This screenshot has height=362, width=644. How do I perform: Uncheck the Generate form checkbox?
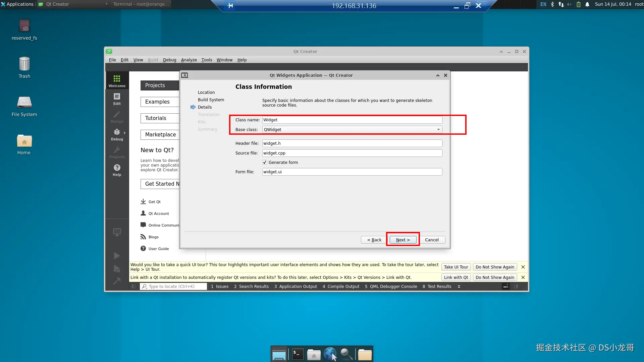coord(265,163)
